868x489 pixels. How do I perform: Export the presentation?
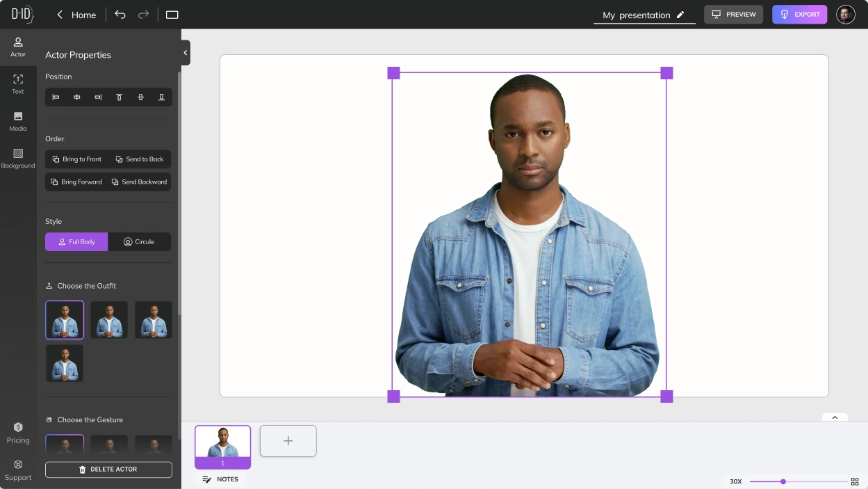(799, 15)
